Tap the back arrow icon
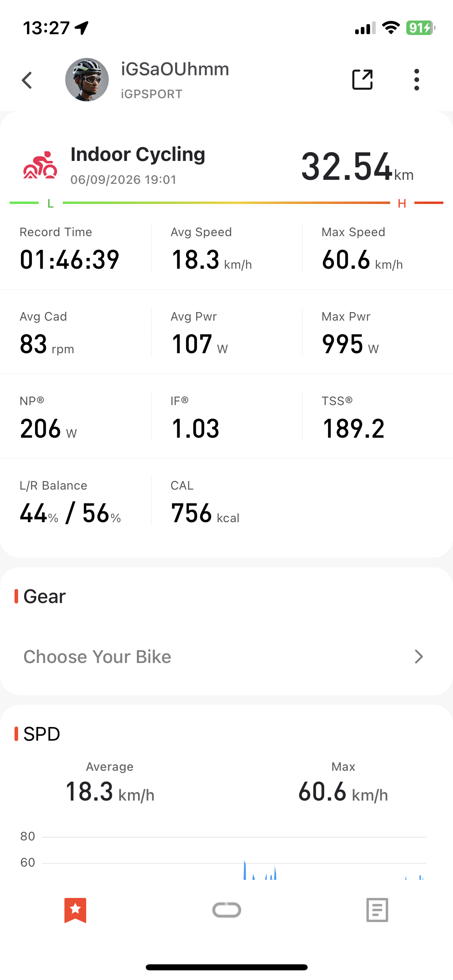The width and height of the screenshot is (453, 980). [x=27, y=80]
